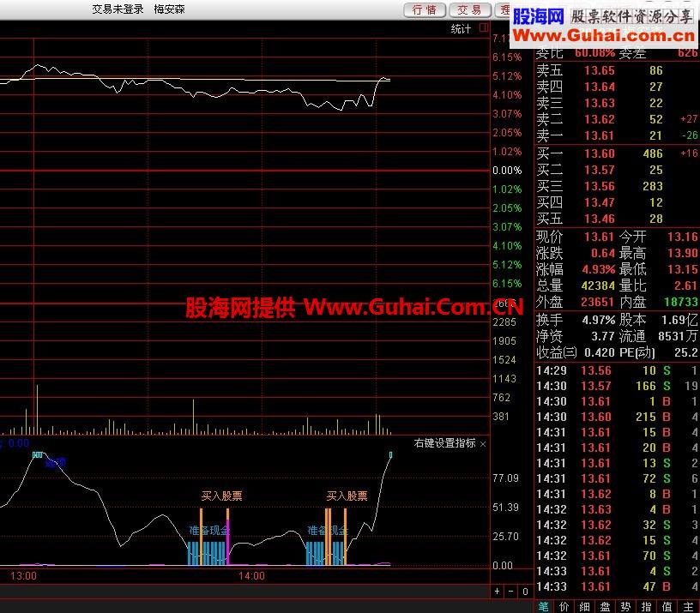Click the 买三 13.56 bid row
Screen dimensions: 700x613
(617, 186)
